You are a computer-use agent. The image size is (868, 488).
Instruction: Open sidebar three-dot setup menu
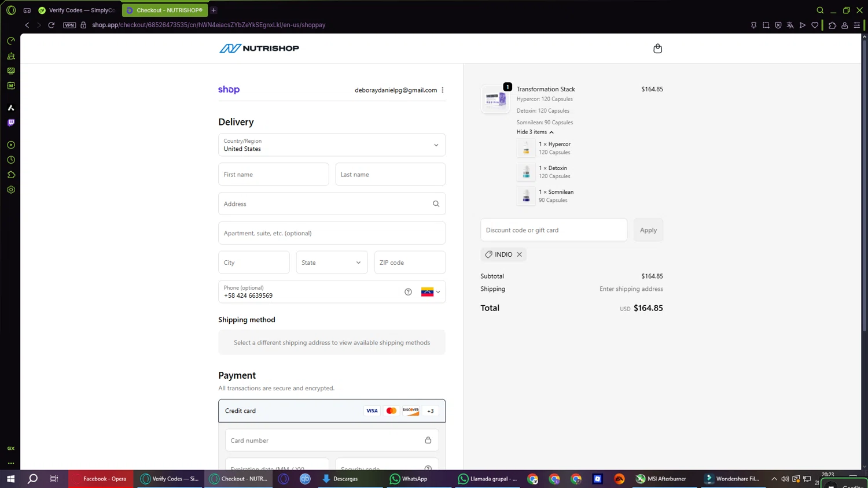pos(11,463)
